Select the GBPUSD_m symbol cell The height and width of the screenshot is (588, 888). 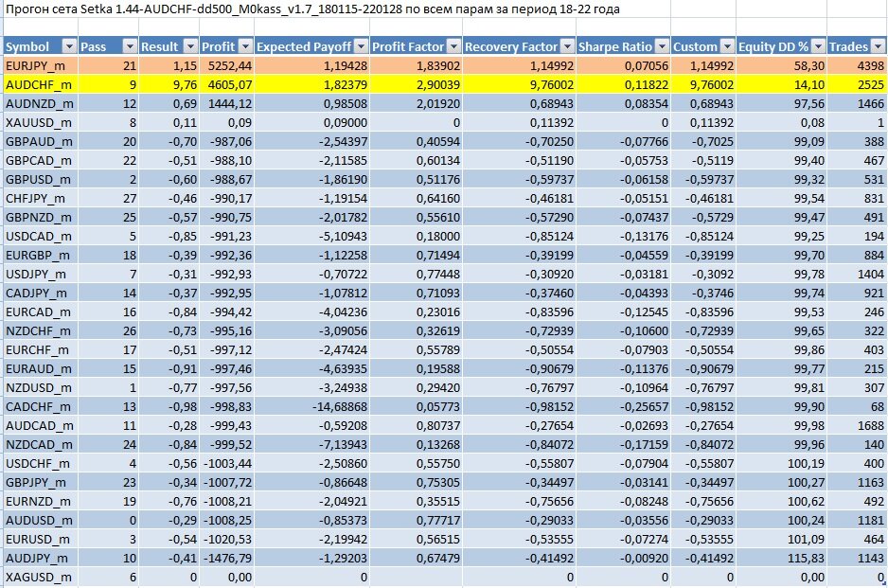(41, 180)
